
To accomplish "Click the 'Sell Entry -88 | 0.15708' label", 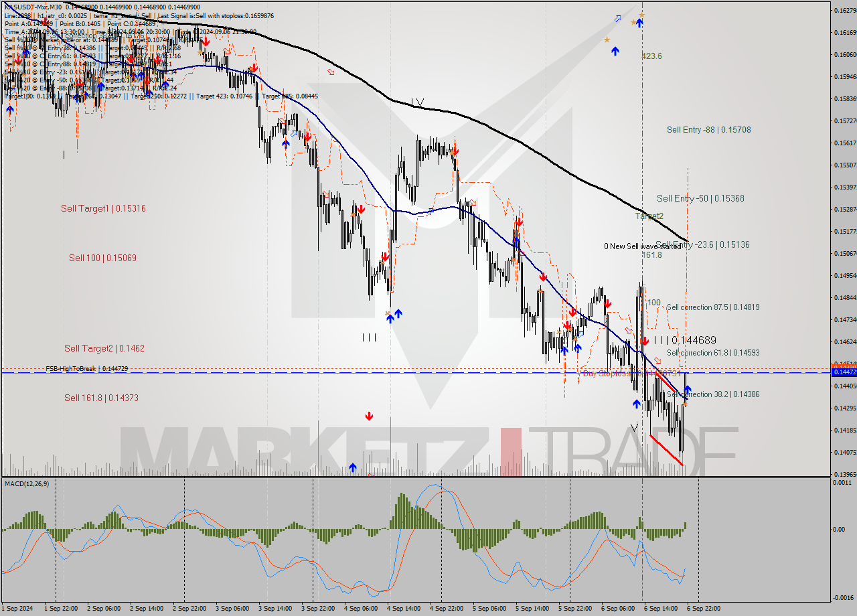I will (708, 130).
